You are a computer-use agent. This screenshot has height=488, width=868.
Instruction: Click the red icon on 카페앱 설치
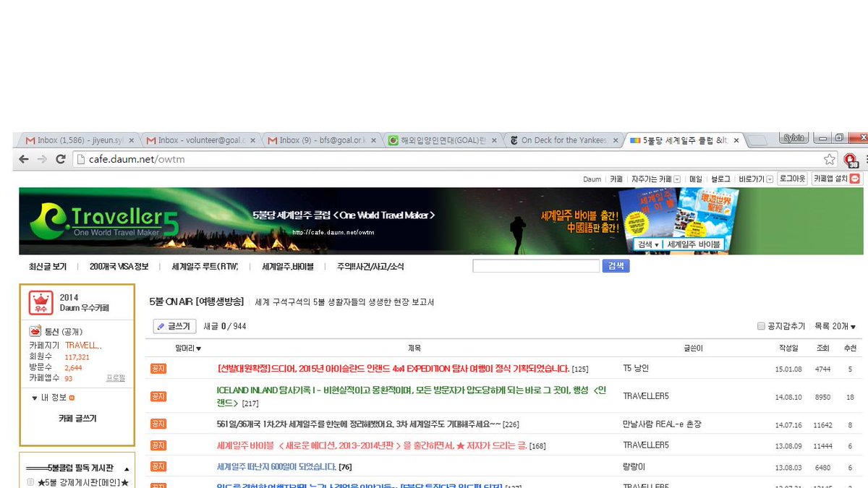(x=854, y=179)
